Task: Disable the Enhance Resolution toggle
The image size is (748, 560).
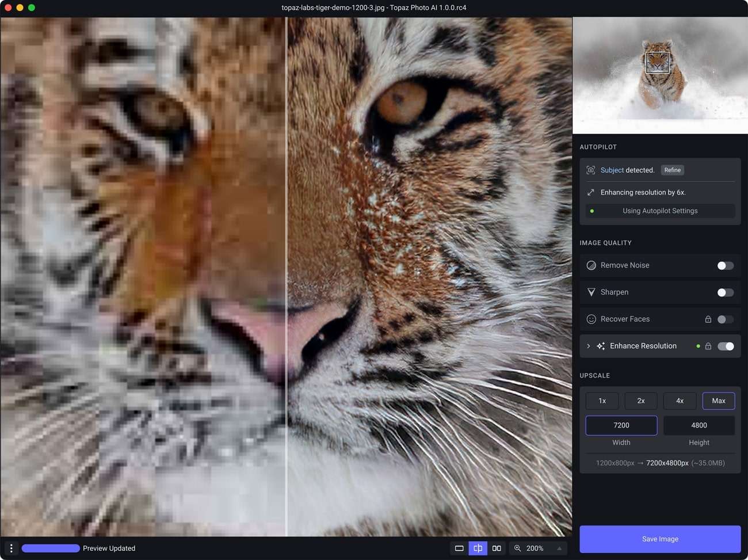Action: coord(726,346)
